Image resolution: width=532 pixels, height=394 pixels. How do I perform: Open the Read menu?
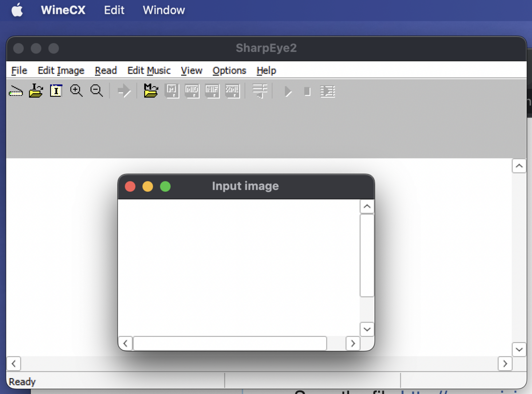tap(106, 71)
